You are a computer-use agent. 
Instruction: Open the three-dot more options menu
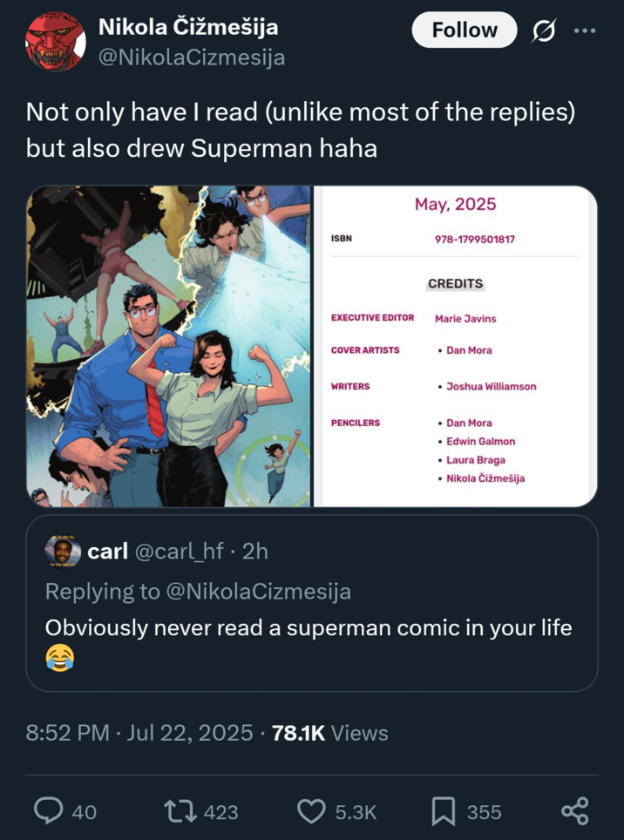click(585, 30)
